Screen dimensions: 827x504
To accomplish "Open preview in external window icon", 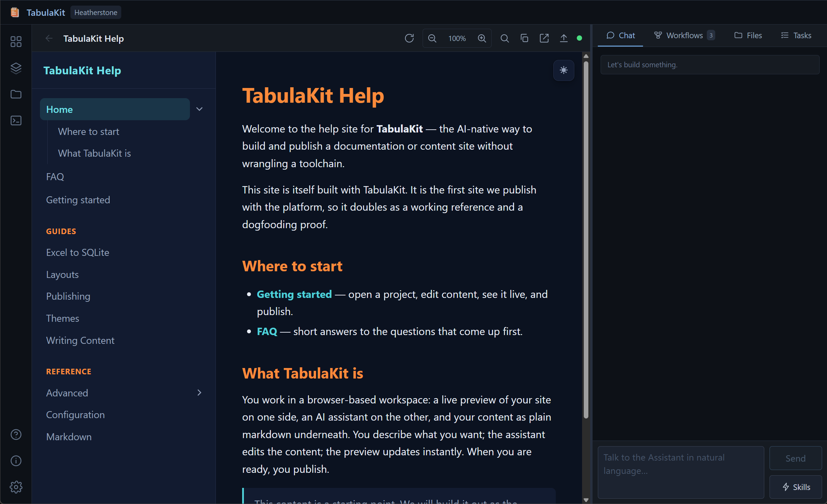I will tap(544, 38).
